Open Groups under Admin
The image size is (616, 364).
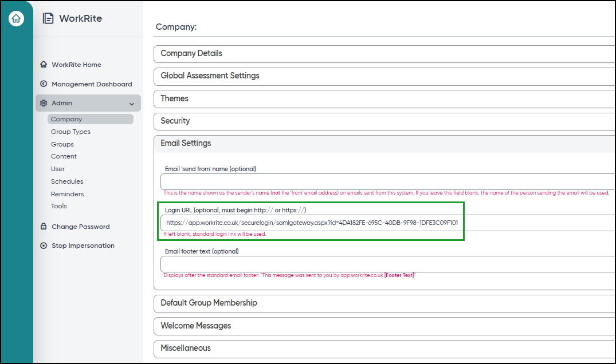(x=62, y=144)
